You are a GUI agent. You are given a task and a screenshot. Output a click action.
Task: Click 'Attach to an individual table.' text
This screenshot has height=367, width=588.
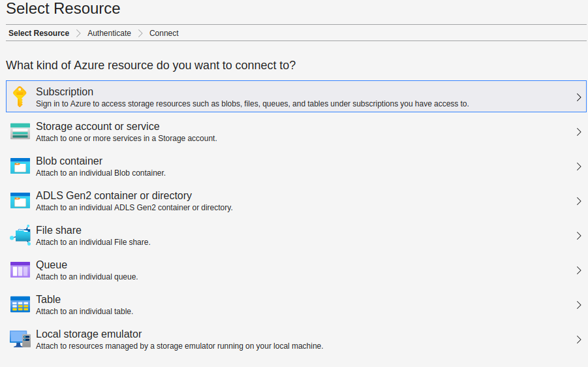click(84, 311)
